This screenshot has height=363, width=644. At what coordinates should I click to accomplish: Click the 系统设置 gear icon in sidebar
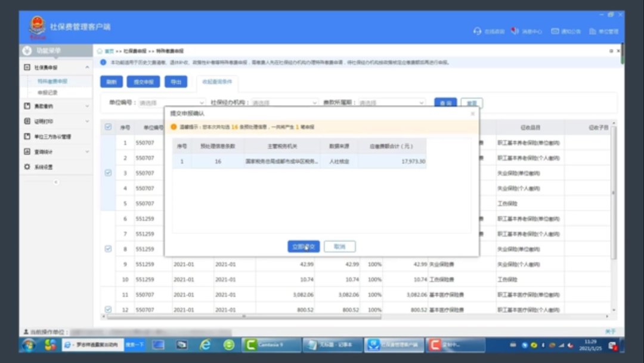click(27, 167)
